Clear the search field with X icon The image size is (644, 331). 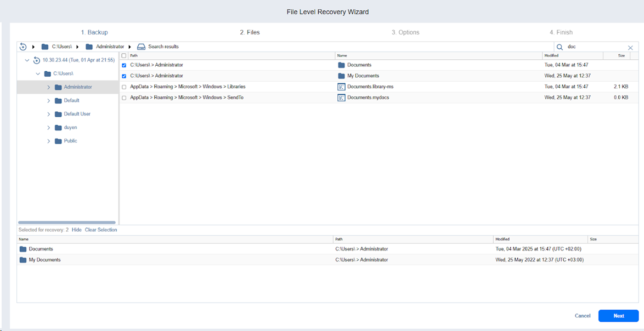[630, 48]
